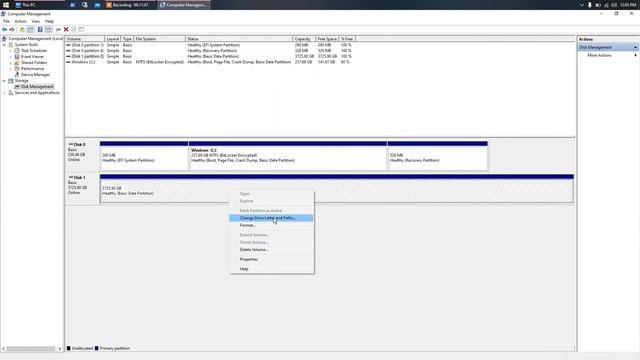Select Disk 0 EFI System Partition block

pyautogui.click(x=144, y=156)
